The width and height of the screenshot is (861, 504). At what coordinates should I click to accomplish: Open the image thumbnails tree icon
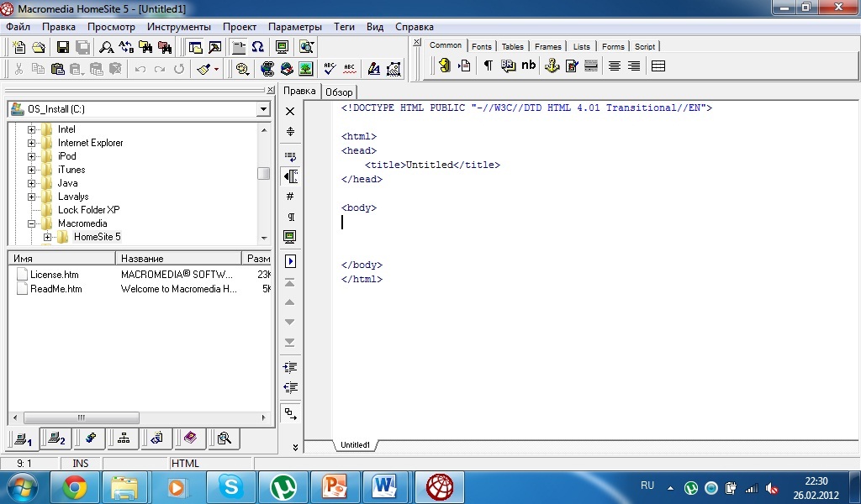click(x=306, y=69)
